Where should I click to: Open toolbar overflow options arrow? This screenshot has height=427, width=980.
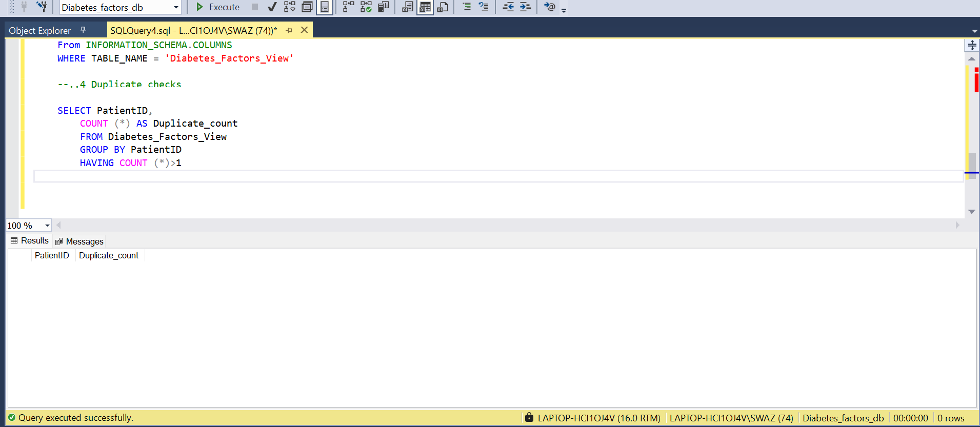pyautogui.click(x=564, y=10)
